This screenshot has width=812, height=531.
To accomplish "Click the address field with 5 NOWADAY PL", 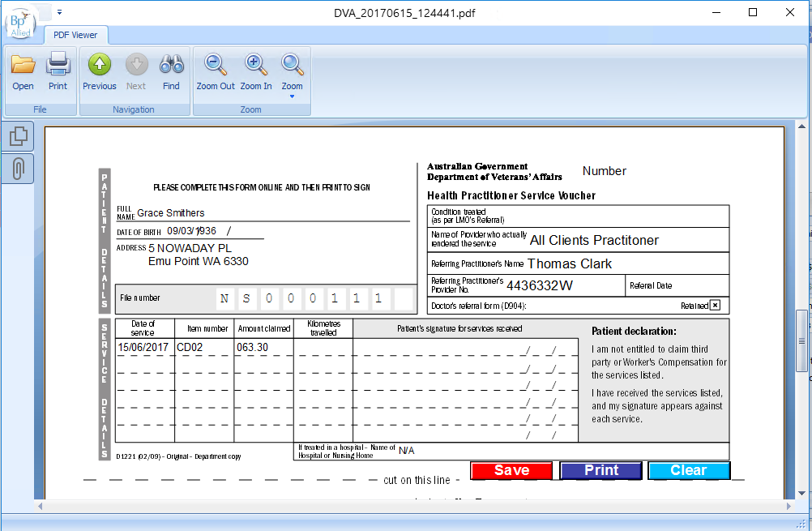I will coord(281,255).
